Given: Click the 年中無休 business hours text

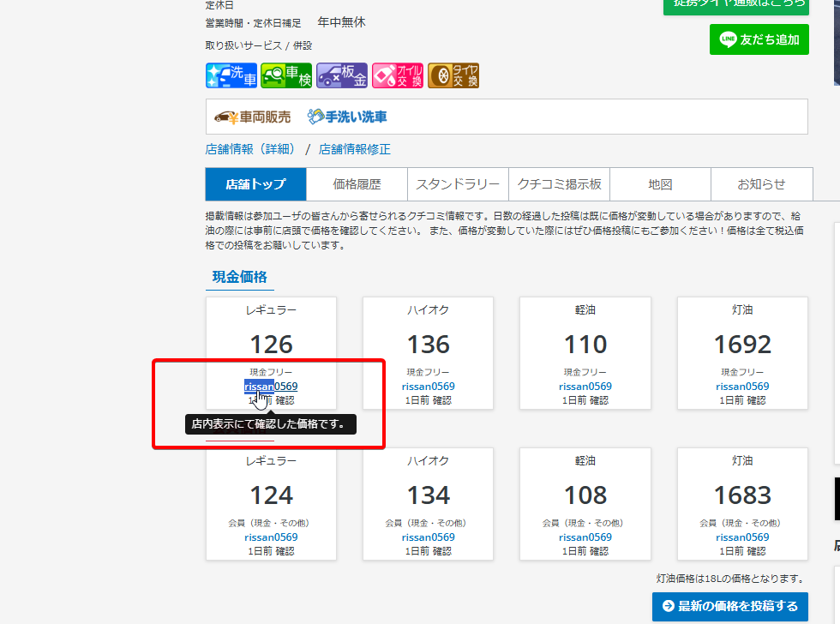Looking at the screenshot, I should click(x=341, y=22).
